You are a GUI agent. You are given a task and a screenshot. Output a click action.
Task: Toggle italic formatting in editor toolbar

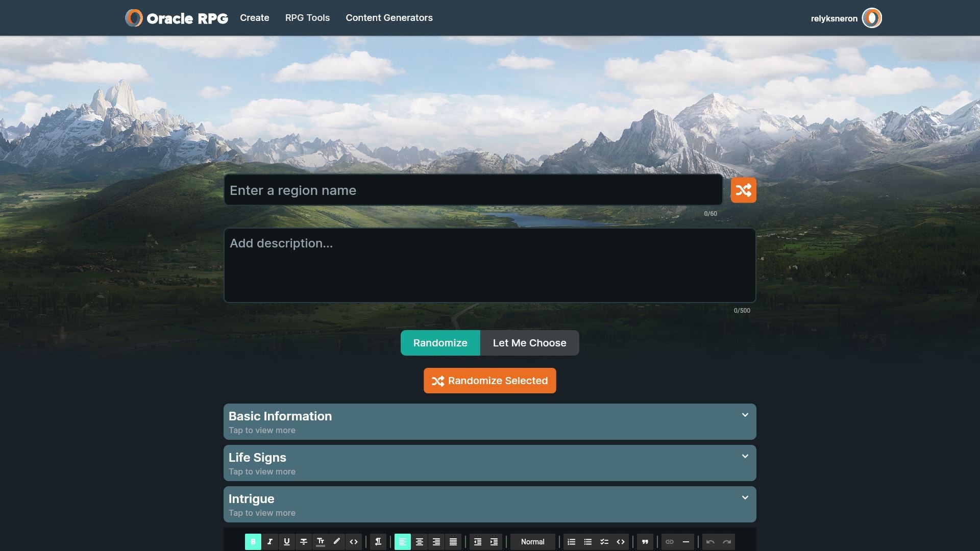click(270, 542)
